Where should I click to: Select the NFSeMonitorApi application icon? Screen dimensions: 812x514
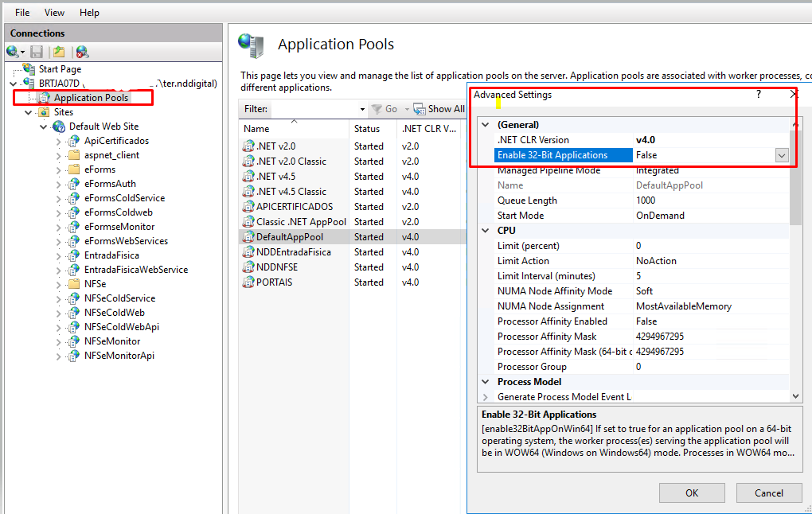click(x=73, y=356)
